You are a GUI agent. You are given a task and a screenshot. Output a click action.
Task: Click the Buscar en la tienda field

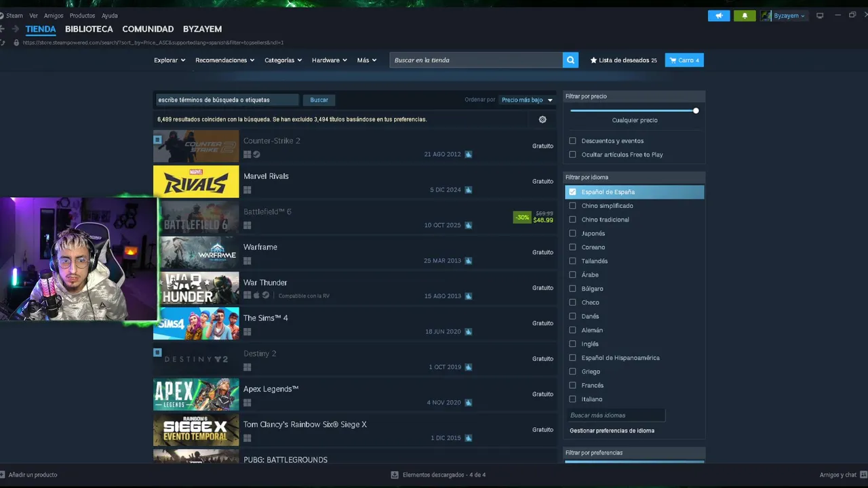476,60
